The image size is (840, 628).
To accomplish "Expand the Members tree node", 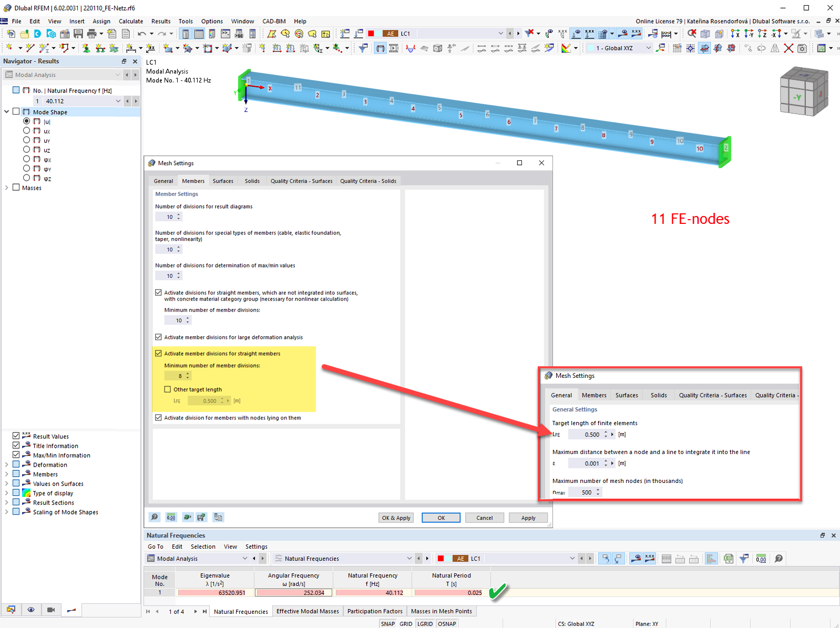I will tap(6, 474).
